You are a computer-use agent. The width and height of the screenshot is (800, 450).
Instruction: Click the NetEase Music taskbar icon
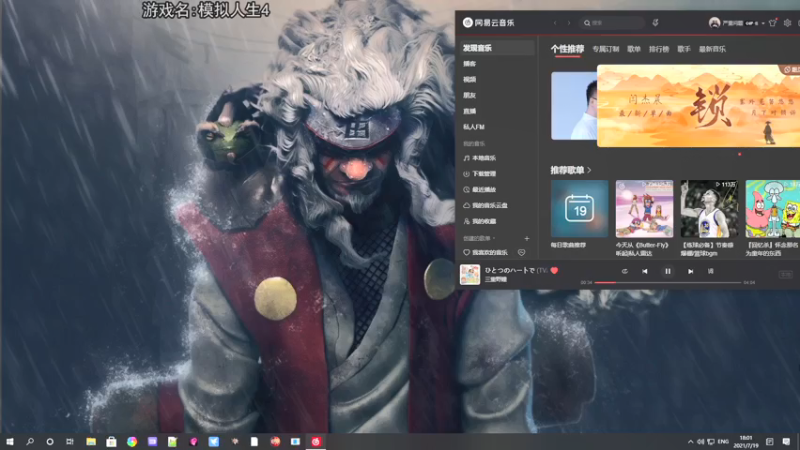tap(316, 442)
